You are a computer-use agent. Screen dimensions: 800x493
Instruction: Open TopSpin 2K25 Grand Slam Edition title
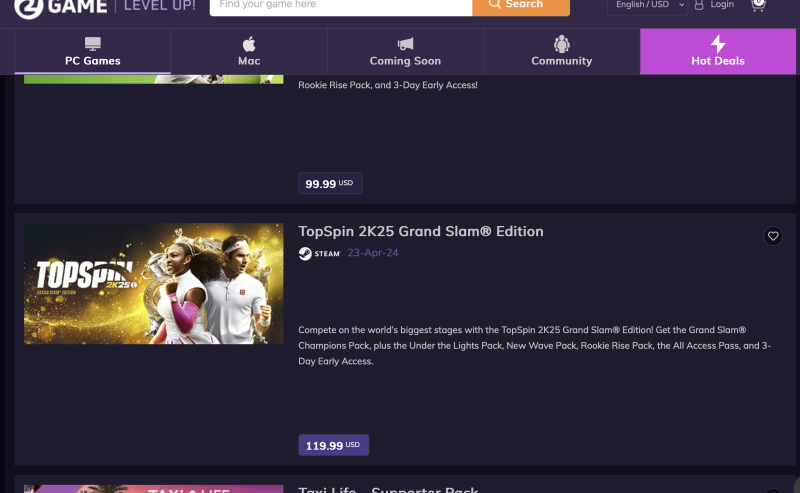[421, 231]
